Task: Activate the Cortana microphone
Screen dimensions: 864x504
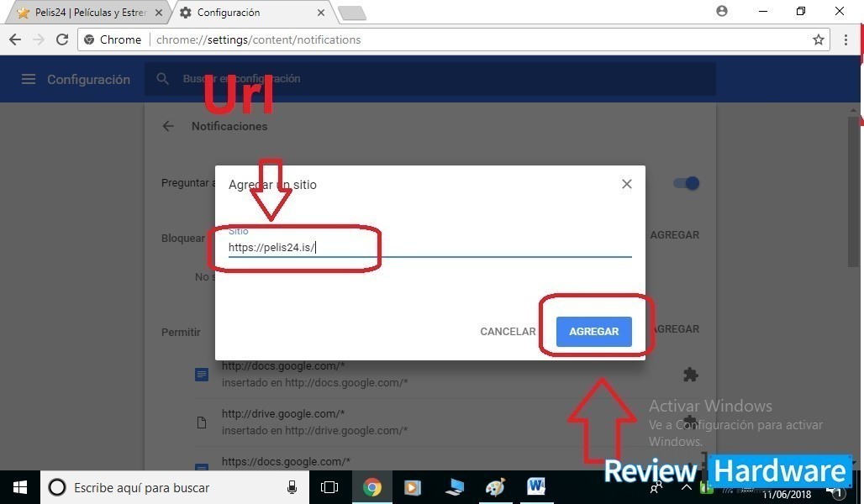Action: pyautogui.click(x=292, y=487)
